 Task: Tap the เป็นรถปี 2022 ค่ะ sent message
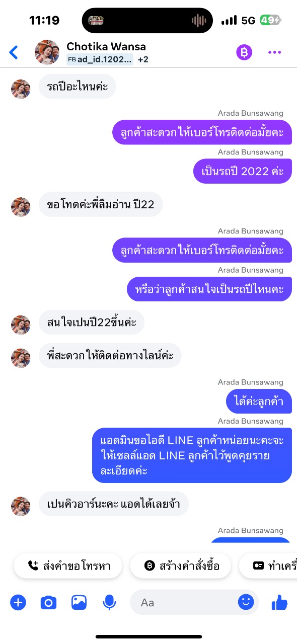coord(243,171)
